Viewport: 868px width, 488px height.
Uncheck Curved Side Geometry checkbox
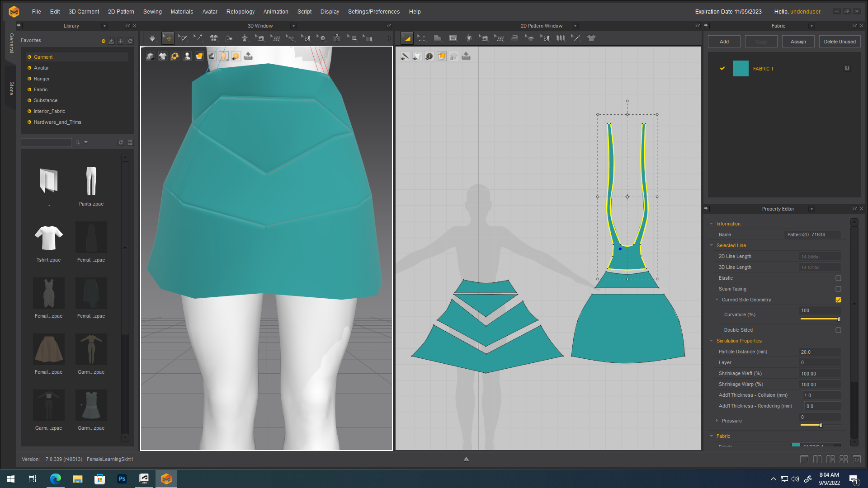(838, 300)
